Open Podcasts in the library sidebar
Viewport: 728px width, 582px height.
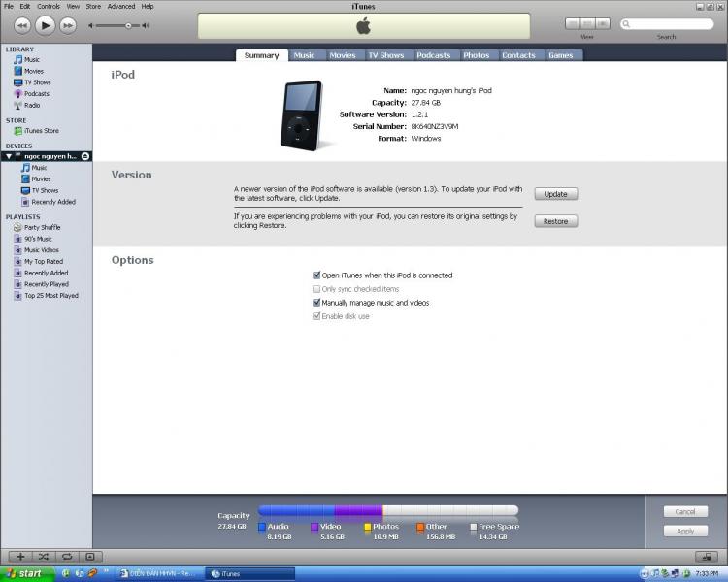[36, 94]
